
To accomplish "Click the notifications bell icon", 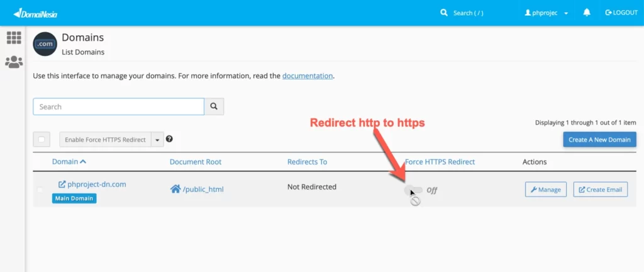I will tap(587, 13).
